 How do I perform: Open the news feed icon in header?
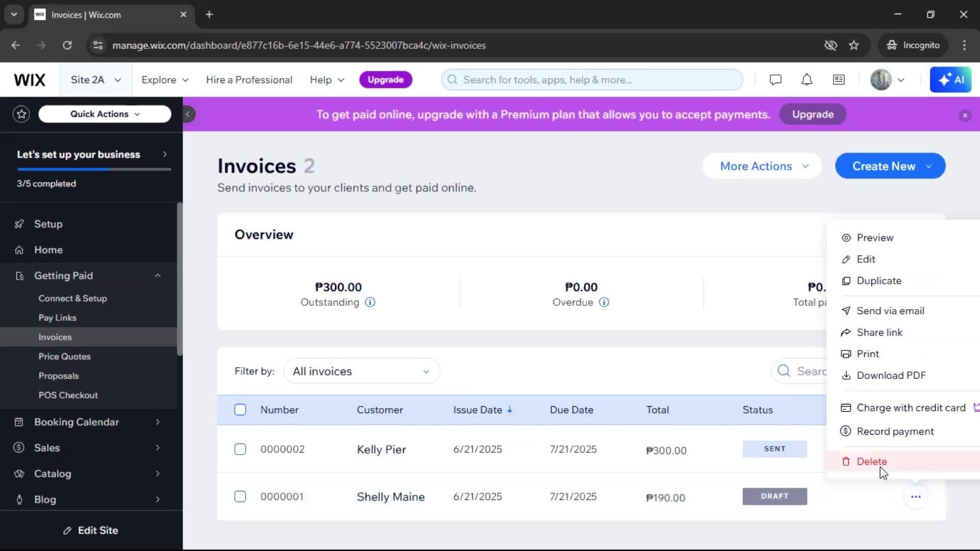[839, 80]
